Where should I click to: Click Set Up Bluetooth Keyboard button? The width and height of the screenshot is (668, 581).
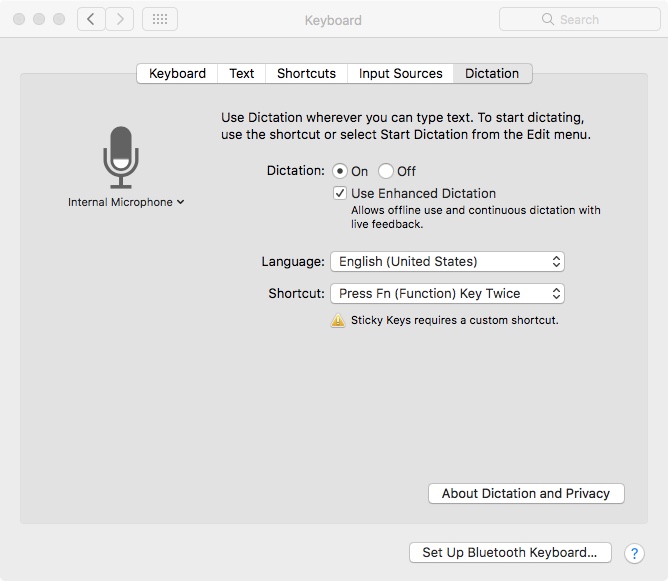(509, 552)
